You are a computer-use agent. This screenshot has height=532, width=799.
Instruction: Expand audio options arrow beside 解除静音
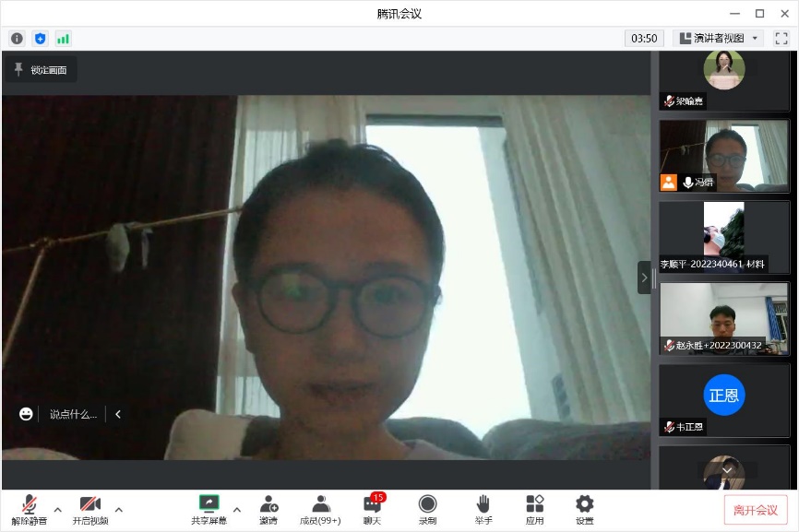point(57,509)
